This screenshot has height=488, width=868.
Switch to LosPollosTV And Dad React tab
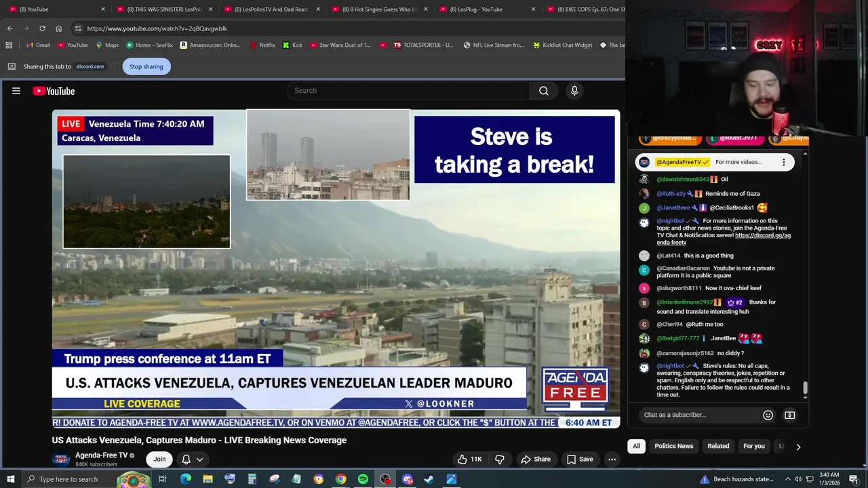[x=271, y=9]
